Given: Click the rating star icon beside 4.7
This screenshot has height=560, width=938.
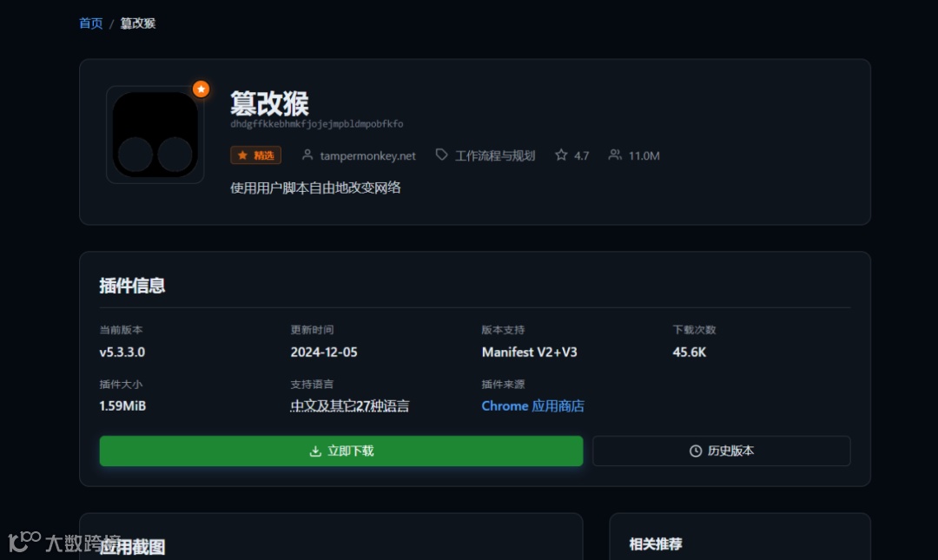Looking at the screenshot, I should tap(560, 155).
